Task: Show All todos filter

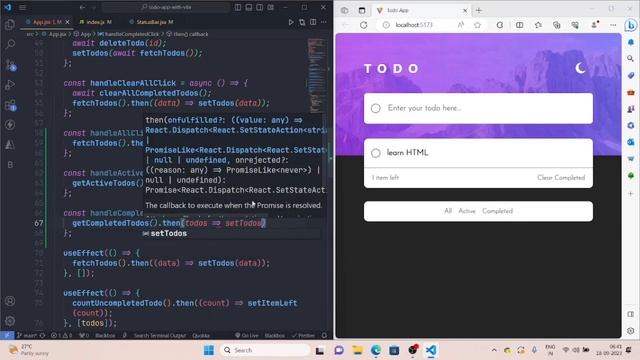Action: click(x=448, y=211)
